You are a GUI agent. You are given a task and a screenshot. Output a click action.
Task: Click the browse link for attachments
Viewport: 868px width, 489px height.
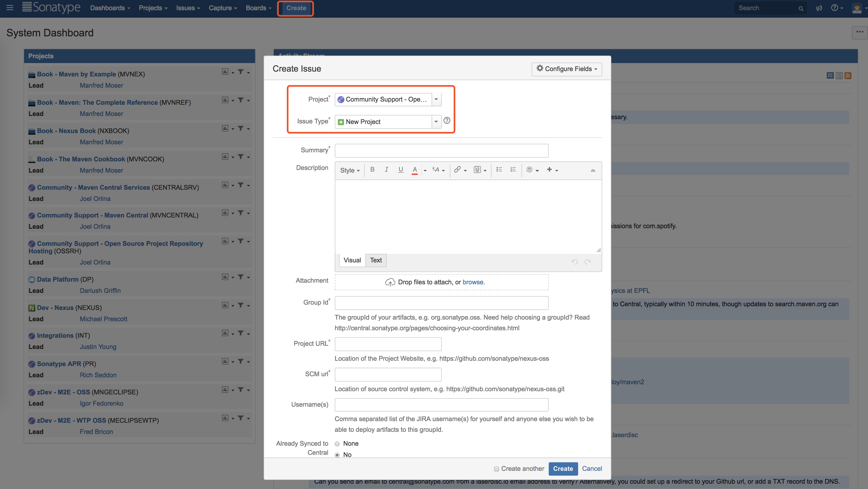click(x=473, y=282)
